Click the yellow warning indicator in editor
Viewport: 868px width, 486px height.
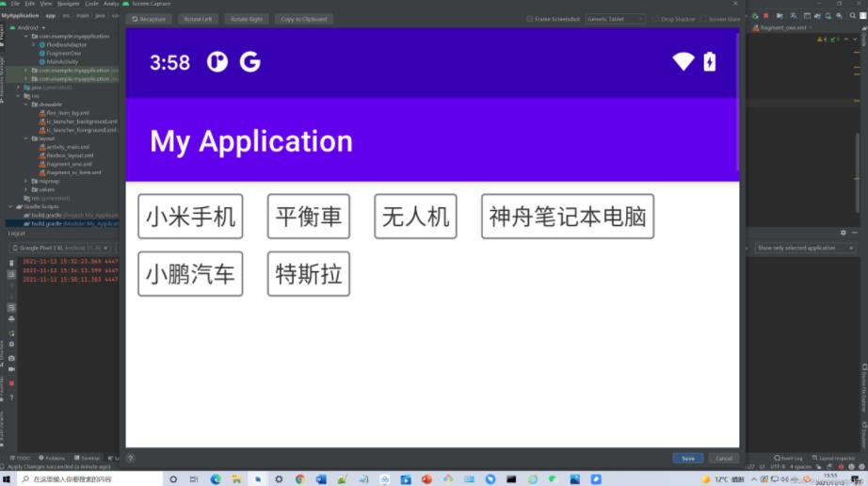[x=820, y=40]
